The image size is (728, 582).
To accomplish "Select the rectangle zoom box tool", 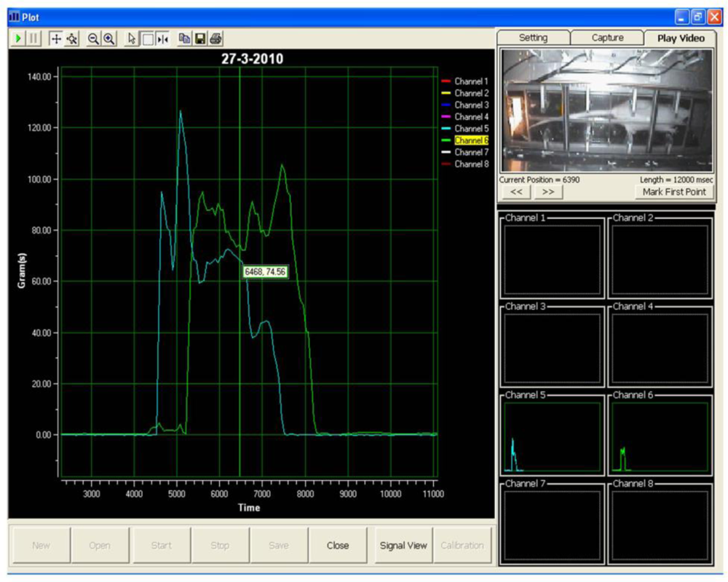I will pyautogui.click(x=147, y=39).
